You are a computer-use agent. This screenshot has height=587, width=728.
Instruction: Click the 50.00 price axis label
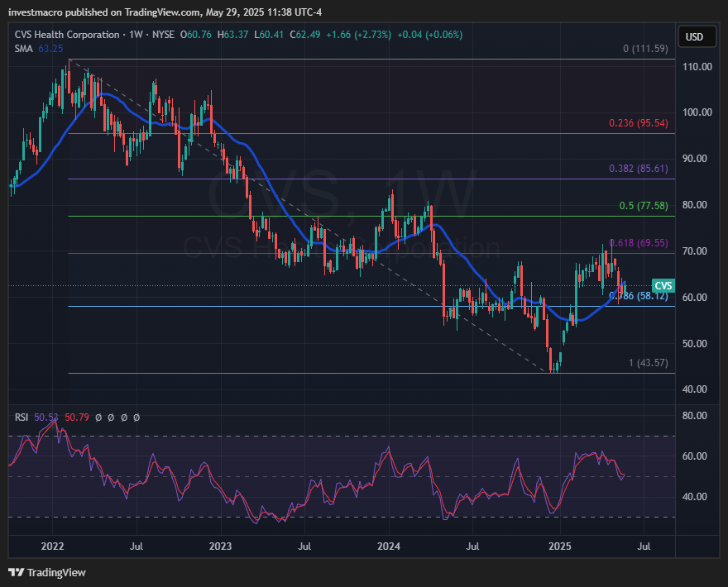[697, 344]
